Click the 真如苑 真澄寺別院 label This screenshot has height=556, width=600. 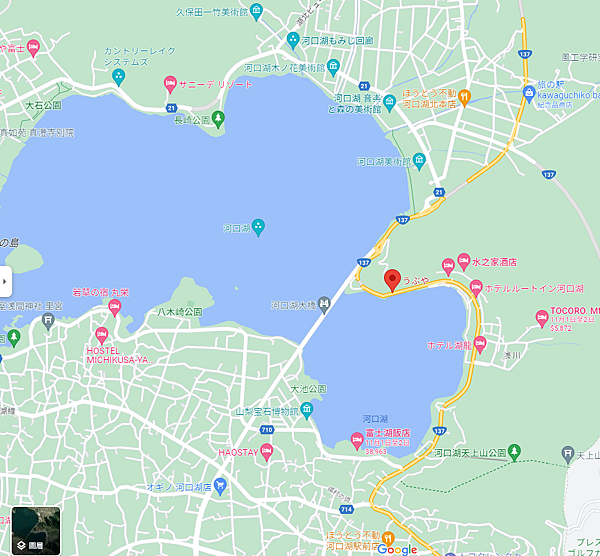click(x=37, y=133)
